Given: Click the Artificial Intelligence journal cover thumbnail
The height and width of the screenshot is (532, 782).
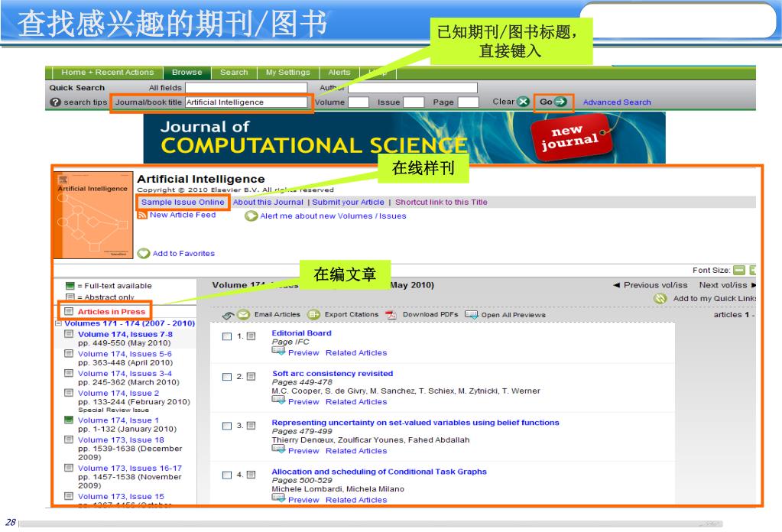Looking at the screenshot, I should [92, 216].
